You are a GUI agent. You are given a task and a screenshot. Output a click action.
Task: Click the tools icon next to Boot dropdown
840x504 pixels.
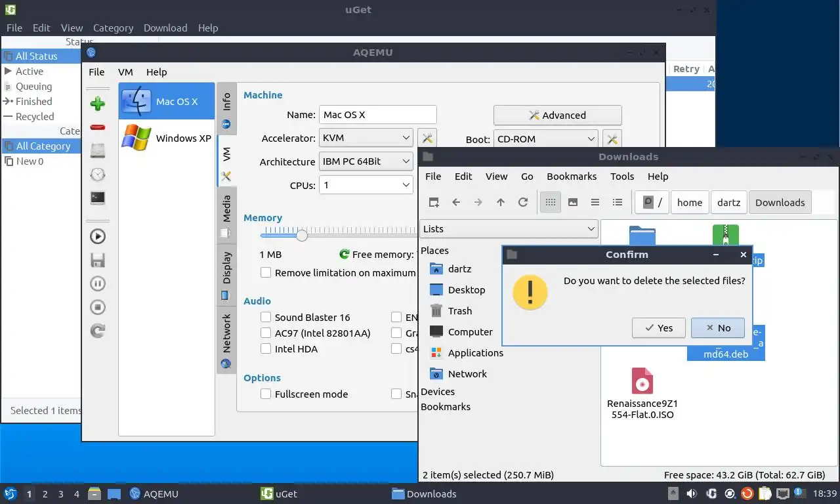pos(612,138)
